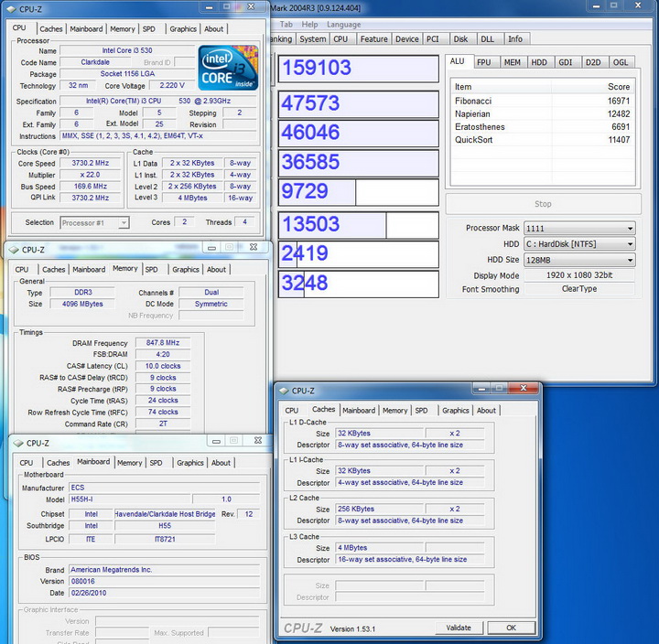659x644 pixels.
Task: Open the Info tab in the benchmark window
Action: click(x=515, y=39)
